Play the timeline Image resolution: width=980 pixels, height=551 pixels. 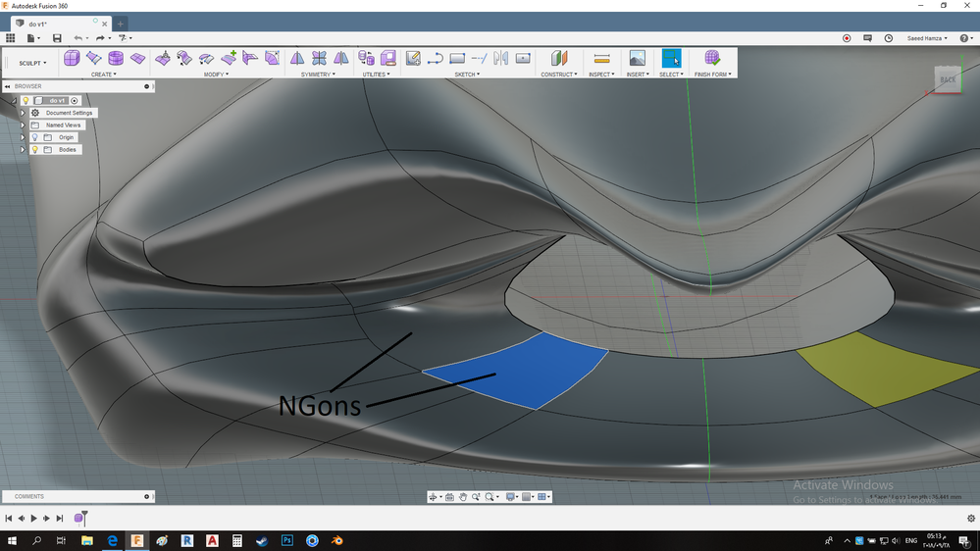pyautogui.click(x=33, y=518)
